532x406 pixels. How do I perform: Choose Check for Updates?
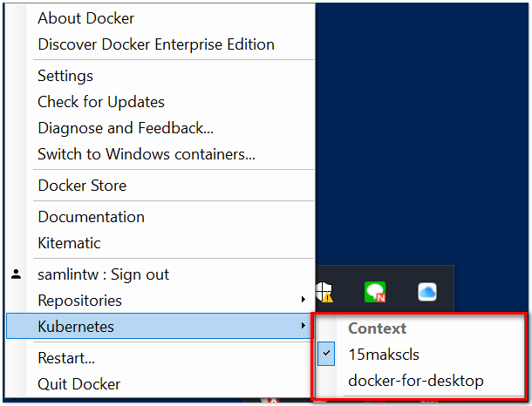click(x=160, y=102)
